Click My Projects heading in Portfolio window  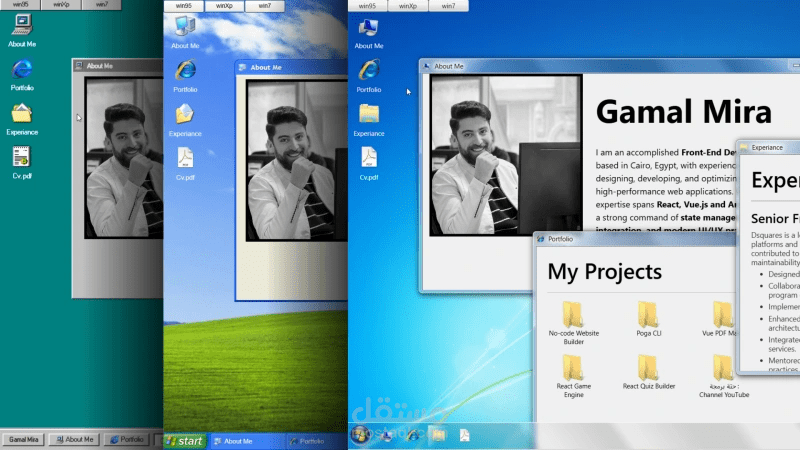[x=605, y=271]
